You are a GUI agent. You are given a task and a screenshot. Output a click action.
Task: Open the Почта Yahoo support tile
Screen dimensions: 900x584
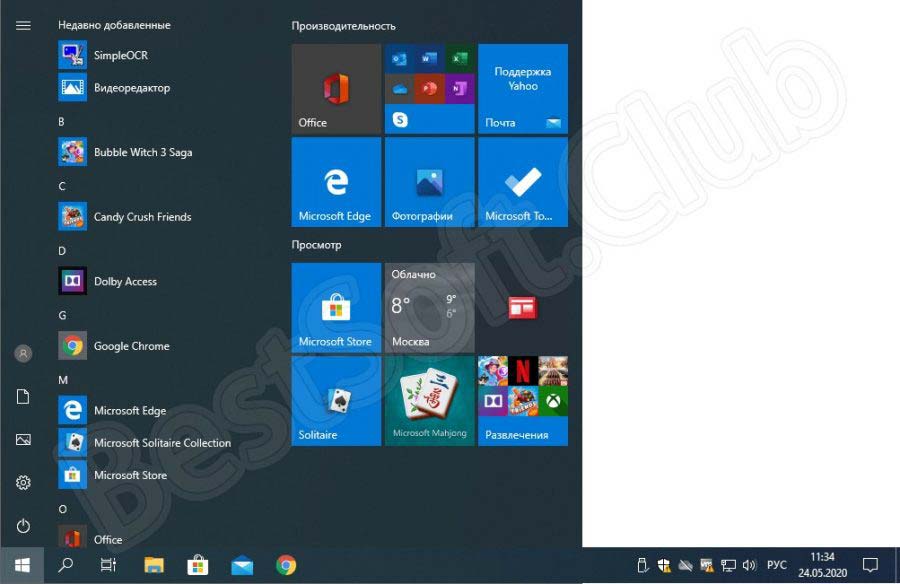[523, 88]
